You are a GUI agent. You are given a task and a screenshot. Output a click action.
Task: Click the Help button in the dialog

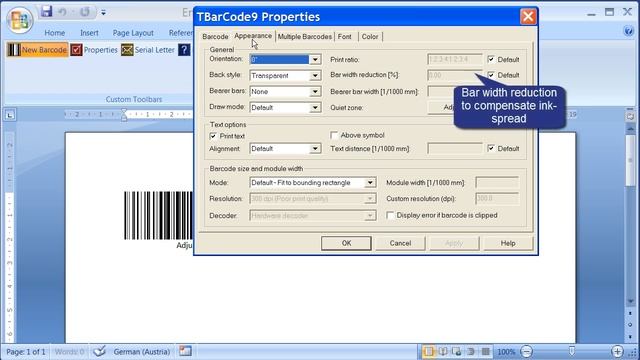pos(508,243)
